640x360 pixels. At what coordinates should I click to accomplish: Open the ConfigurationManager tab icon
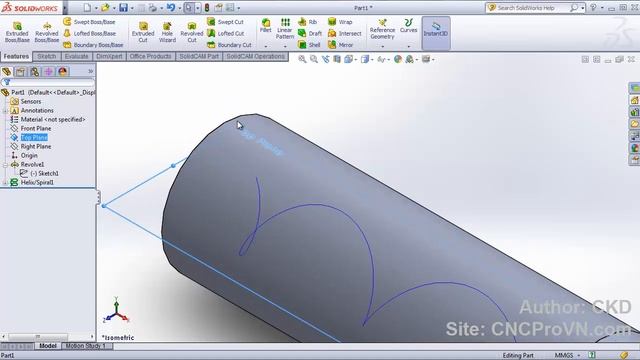[34, 72]
